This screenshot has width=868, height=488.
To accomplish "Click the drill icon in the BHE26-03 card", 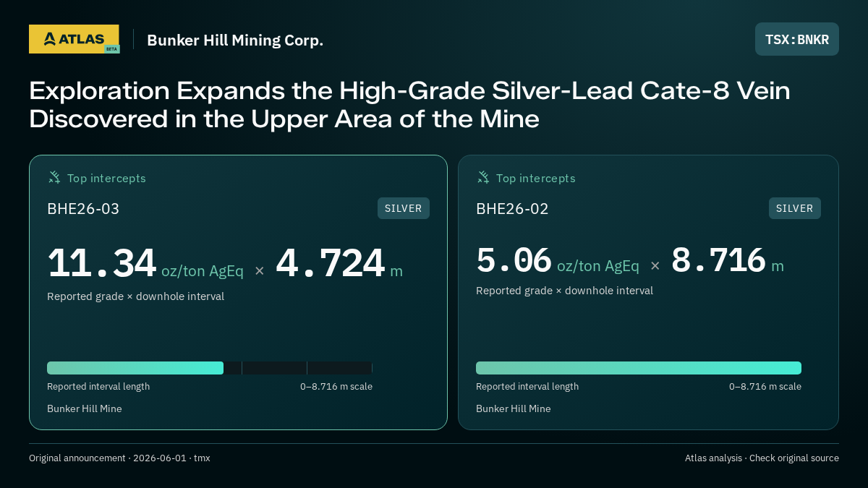I will pyautogui.click(x=54, y=177).
